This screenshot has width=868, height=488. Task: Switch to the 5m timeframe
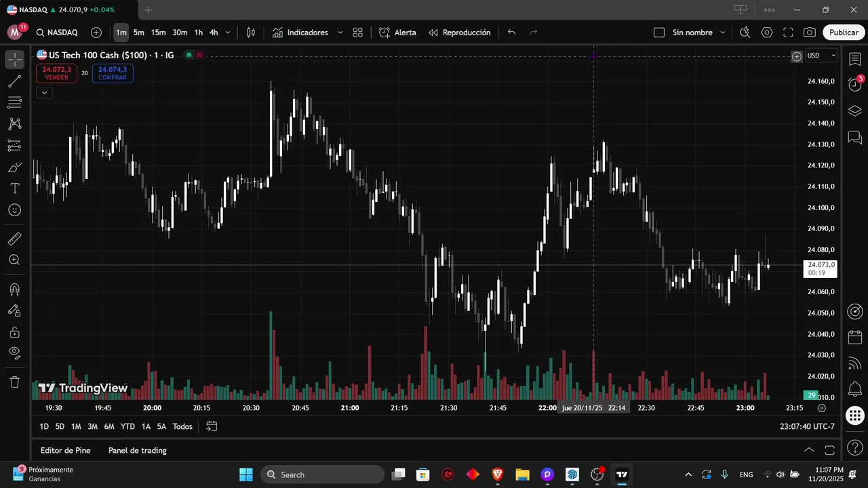138,33
